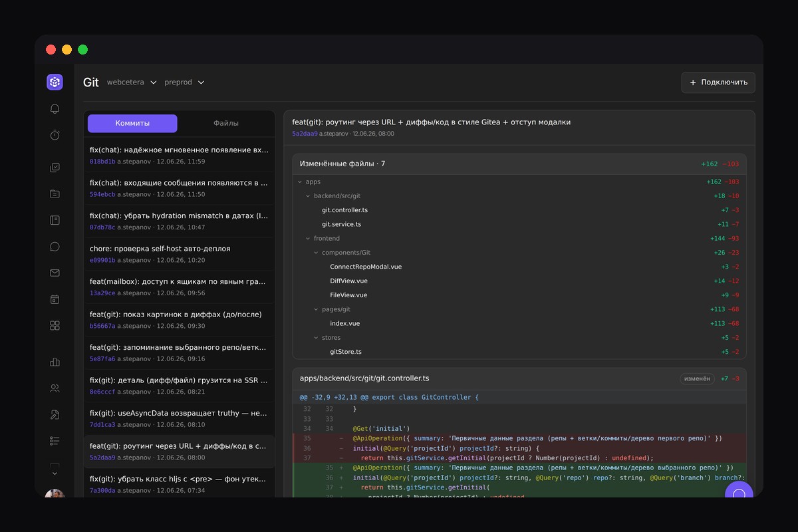Select commit 7dd1ca3 useAsyncData возвращает truthy
The height and width of the screenshot is (532, 798).
coord(180,419)
